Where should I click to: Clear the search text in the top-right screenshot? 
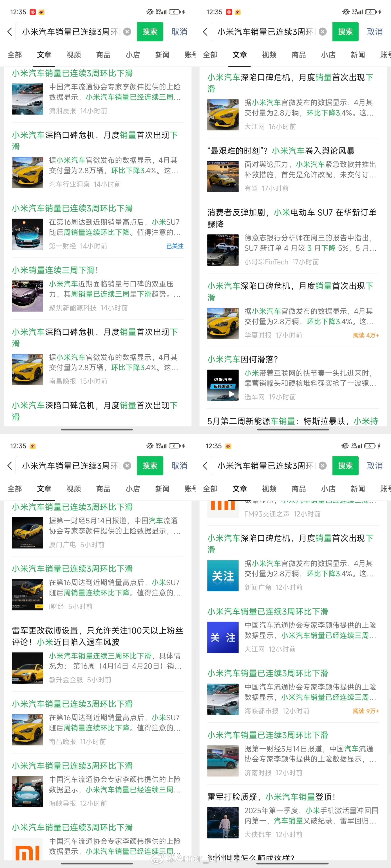pos(323,32)
